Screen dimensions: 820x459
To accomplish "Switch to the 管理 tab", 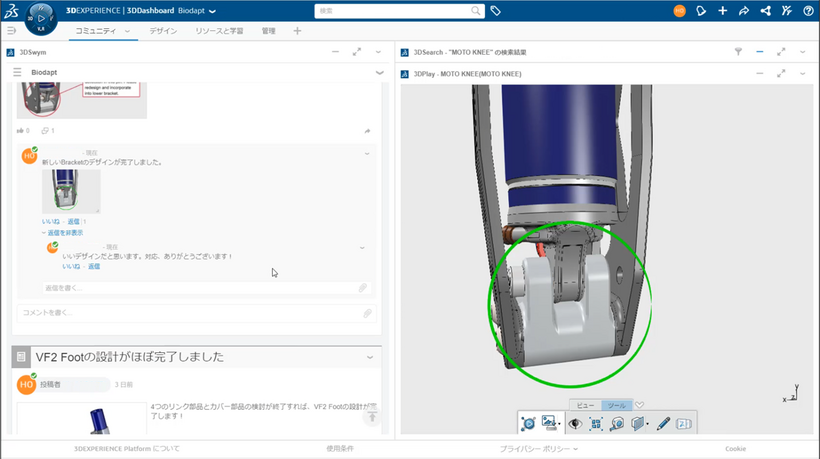I will point(268,31).
